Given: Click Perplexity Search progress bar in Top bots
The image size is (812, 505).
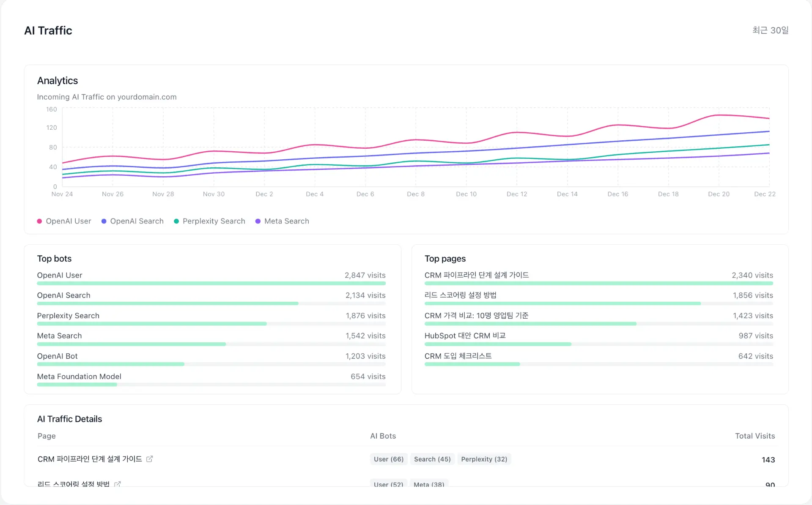Looking at the screenshot, I should pyautogui.click(x=151, y=324).
